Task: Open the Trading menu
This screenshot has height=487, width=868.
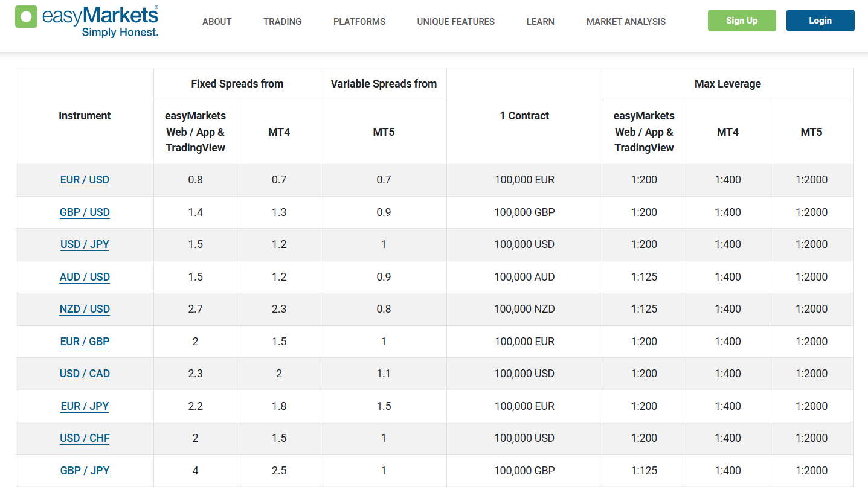Action: pos(282,22)
